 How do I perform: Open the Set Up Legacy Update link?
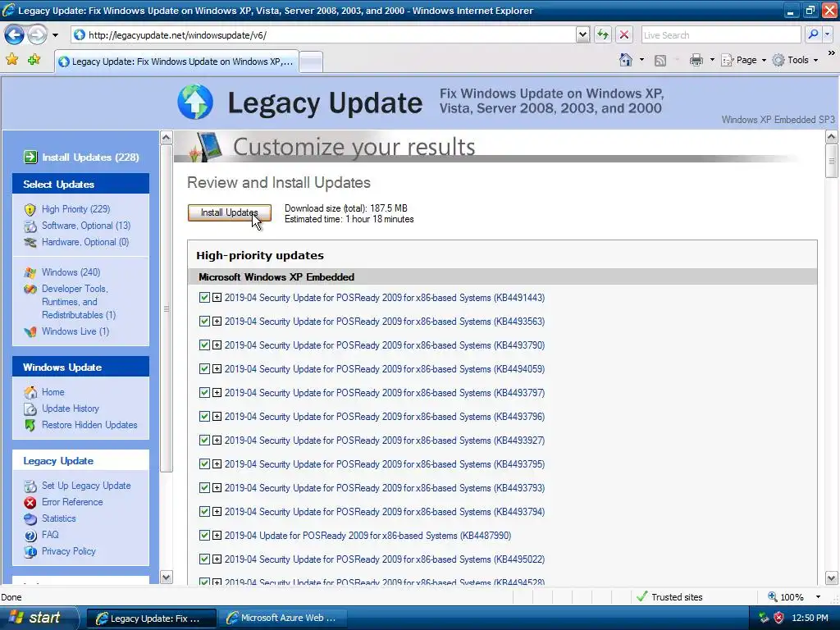[x=86, y=486]
